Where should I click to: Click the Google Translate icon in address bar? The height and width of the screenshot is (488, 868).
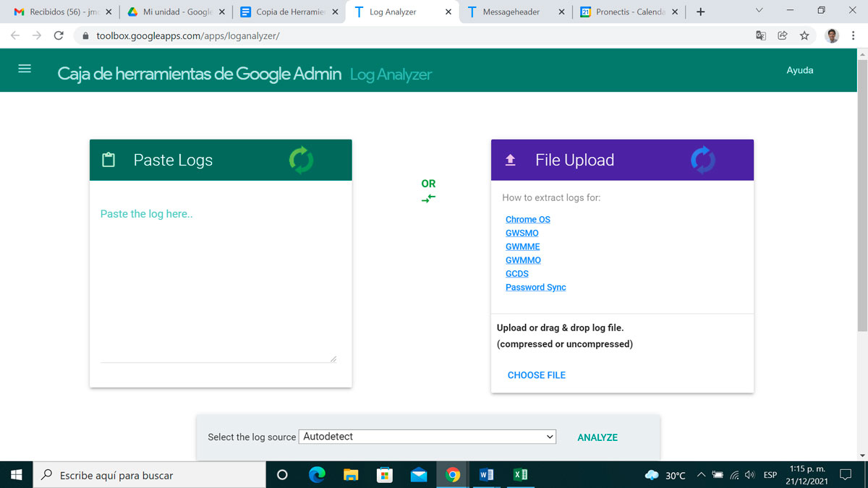pos(761,35)
